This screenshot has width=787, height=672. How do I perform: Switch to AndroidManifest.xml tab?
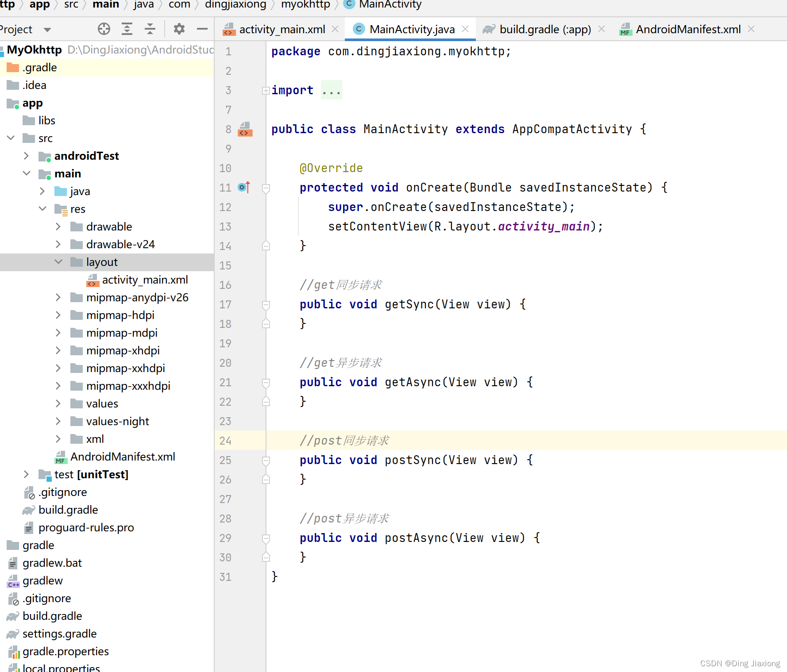(x=688, y=29)
